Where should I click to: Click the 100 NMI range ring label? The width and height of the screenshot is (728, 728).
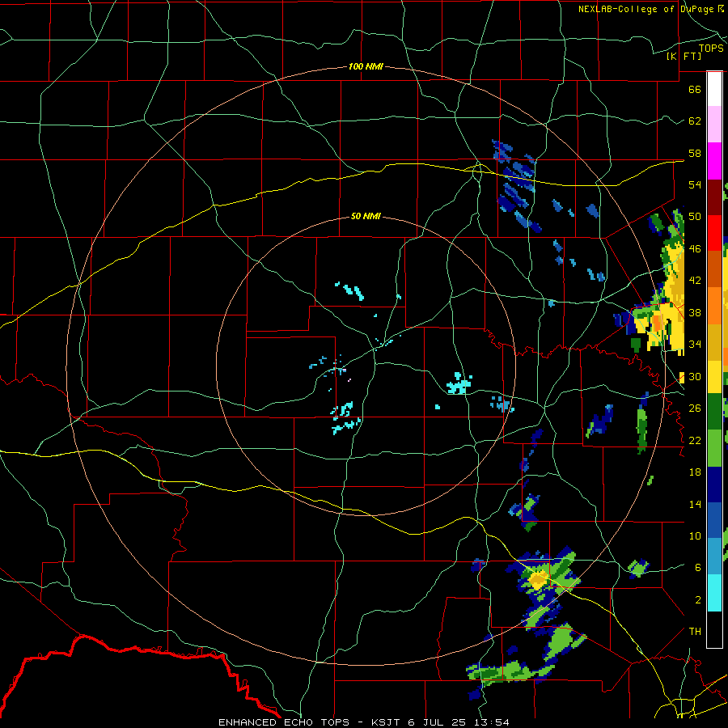click(x=366, y=66)
